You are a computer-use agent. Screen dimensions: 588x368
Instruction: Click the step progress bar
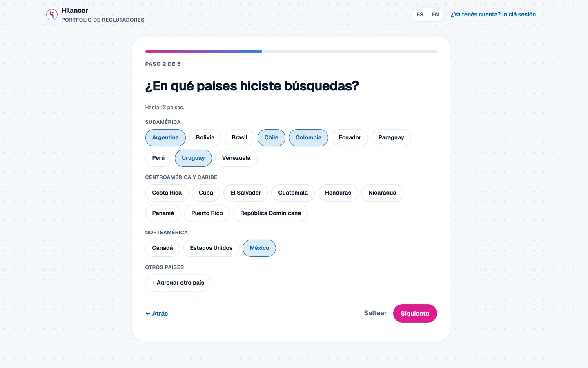pos(291,52)
